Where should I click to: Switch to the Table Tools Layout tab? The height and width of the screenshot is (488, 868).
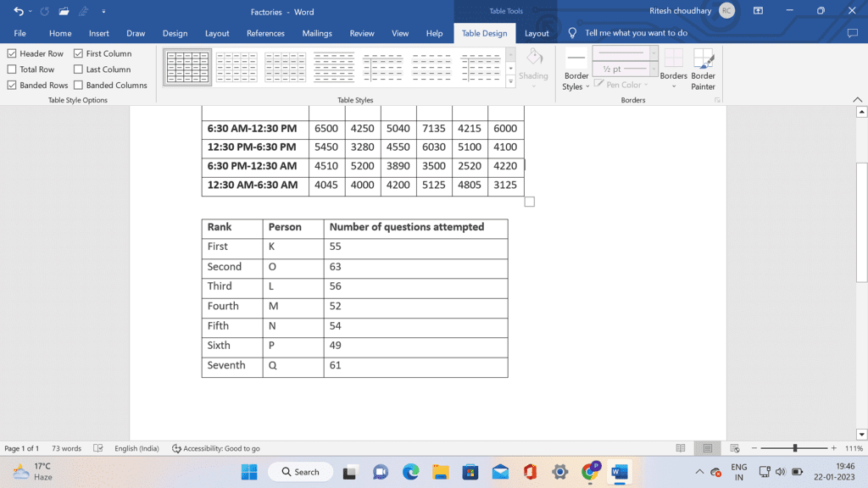(x=537, y=33)
